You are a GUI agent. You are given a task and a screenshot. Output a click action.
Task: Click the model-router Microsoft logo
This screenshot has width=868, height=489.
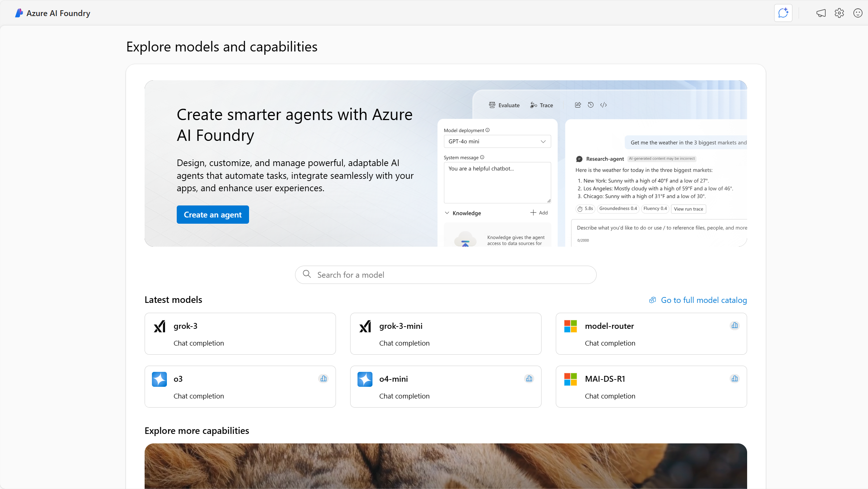click(x=570, y=326)
